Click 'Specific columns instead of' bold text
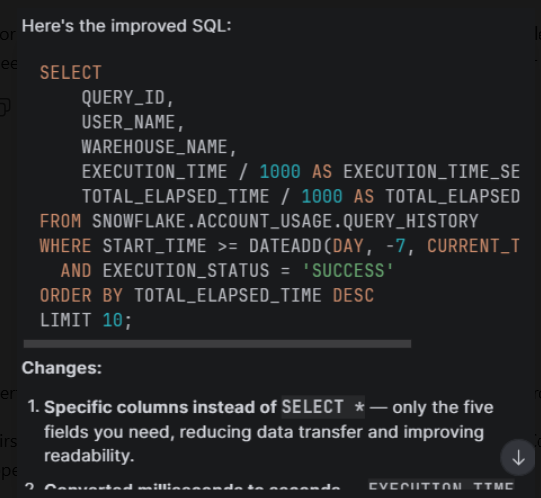Viewport: 541px width, 498px height. coord(160,407)
